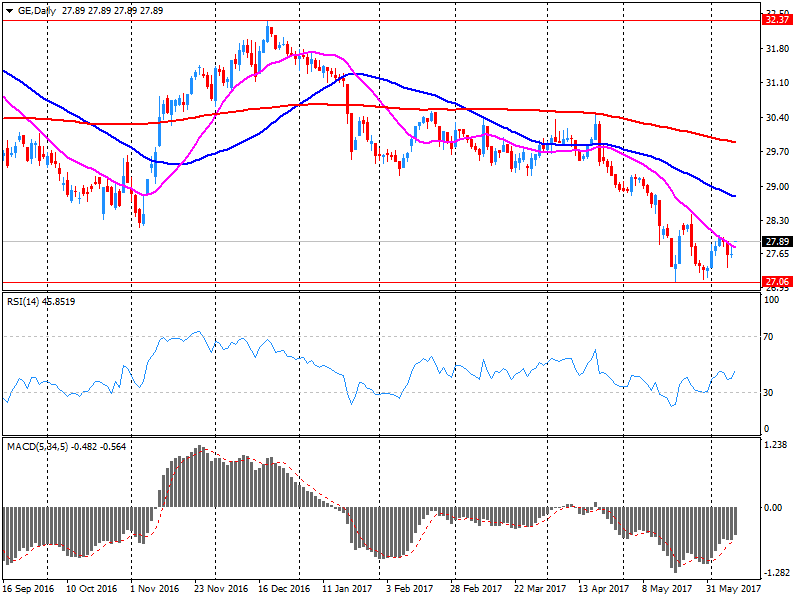Select the 27.06 red price level label
This screenshot has height=600, width=800.
778,282
